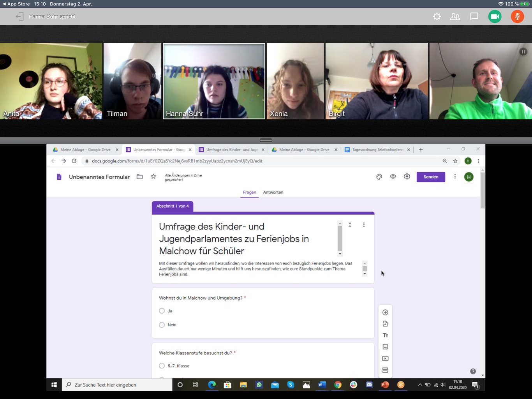The height and width of the screenshot is (399, 532).
Task: Open the theme palette customizer
Action: (x=379, y=177)
